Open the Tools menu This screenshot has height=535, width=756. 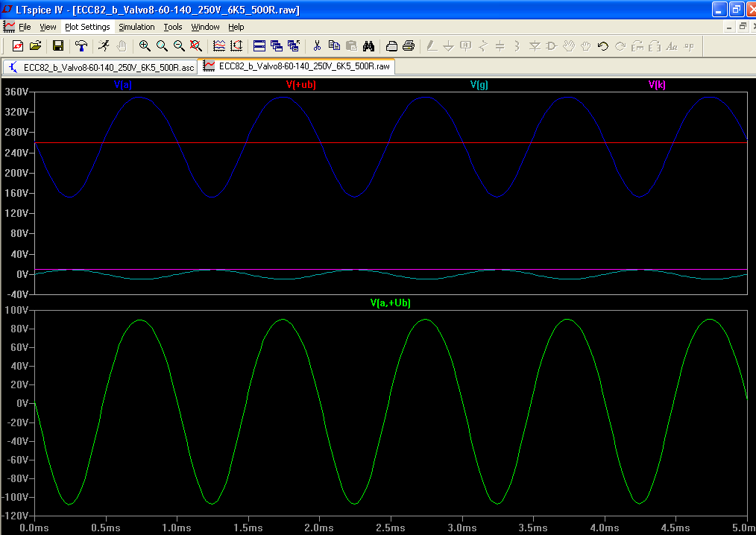pos(173,27)
